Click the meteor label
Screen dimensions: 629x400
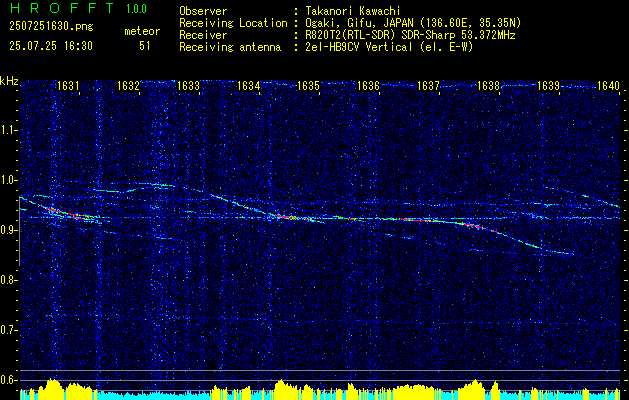point(142,31)
